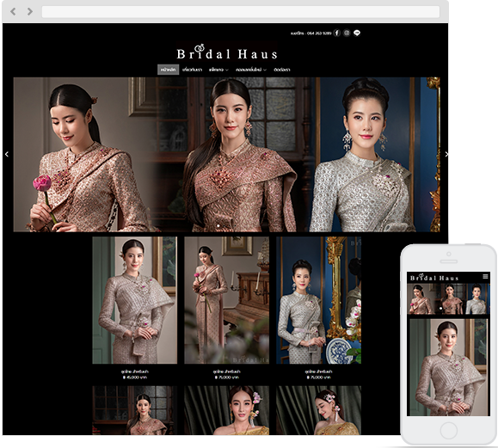498x448 pixels.
Task: Open title under the piano dress photo
Action: click(x=226, y=371)
